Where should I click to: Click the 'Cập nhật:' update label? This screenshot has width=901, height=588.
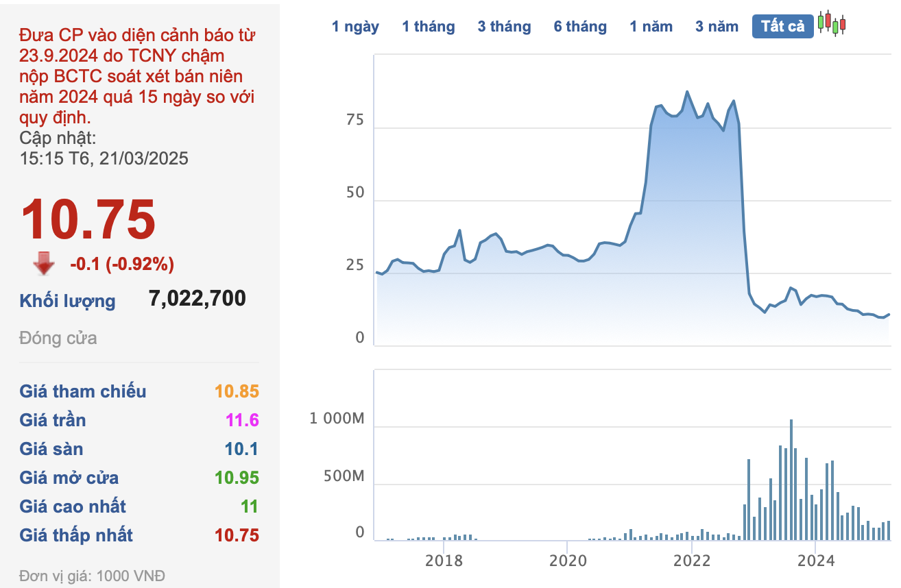(58, 138)
